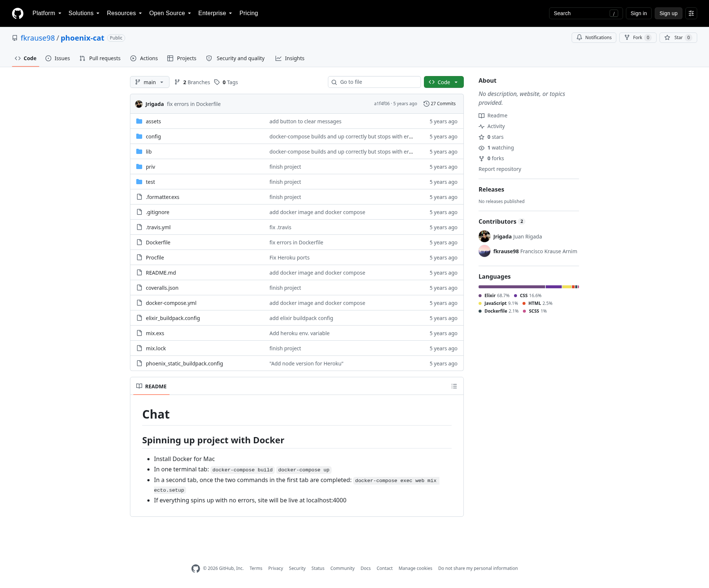Click the lib folder icon
The image size is (709, 588).
pyautogui.click(x=139, y=151)
